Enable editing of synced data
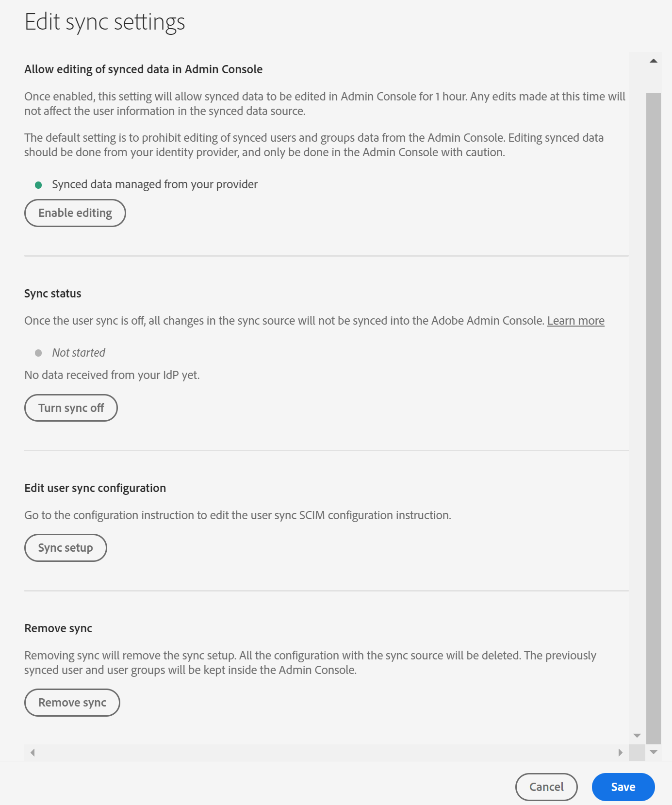Screen dimensions: 672x805 click(75, 213)
